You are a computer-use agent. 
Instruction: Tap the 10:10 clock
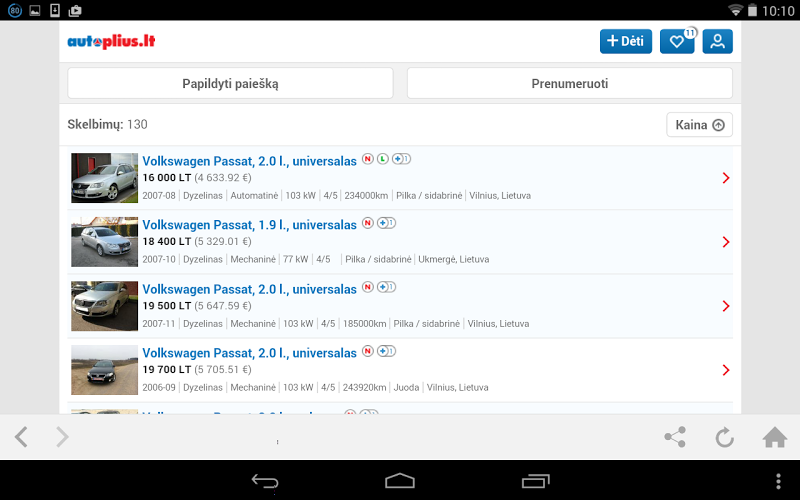[x=778, y=11]
